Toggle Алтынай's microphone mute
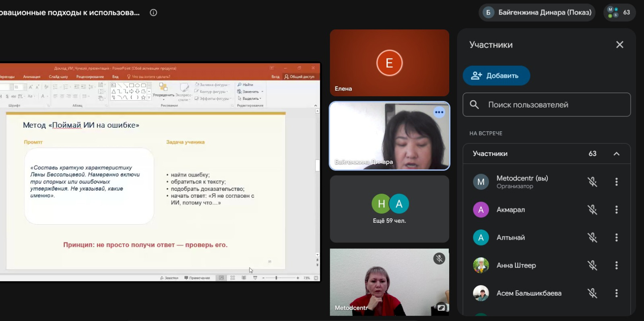The height and width of the screenshot is (321, 644). [592, 238]
